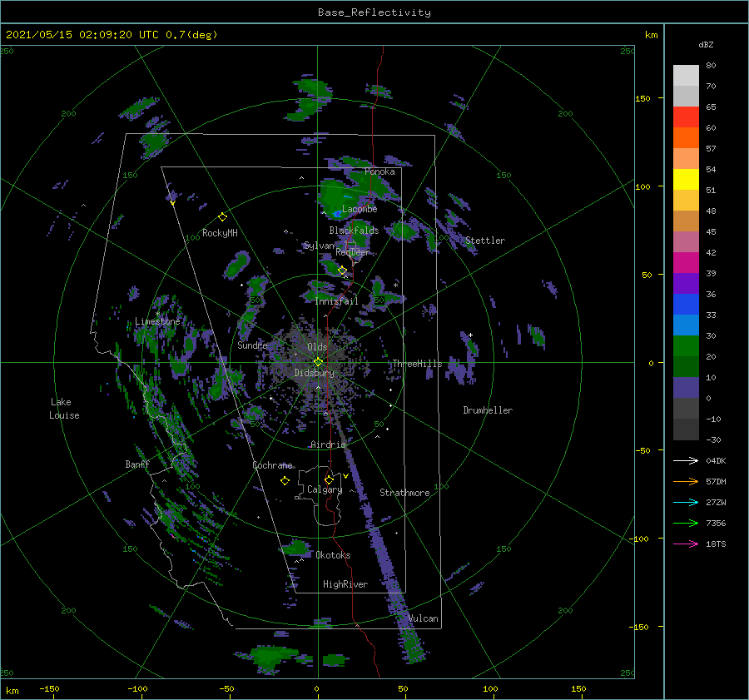Click the Stettler label
749x700 pixels.
tap(485, 241)
